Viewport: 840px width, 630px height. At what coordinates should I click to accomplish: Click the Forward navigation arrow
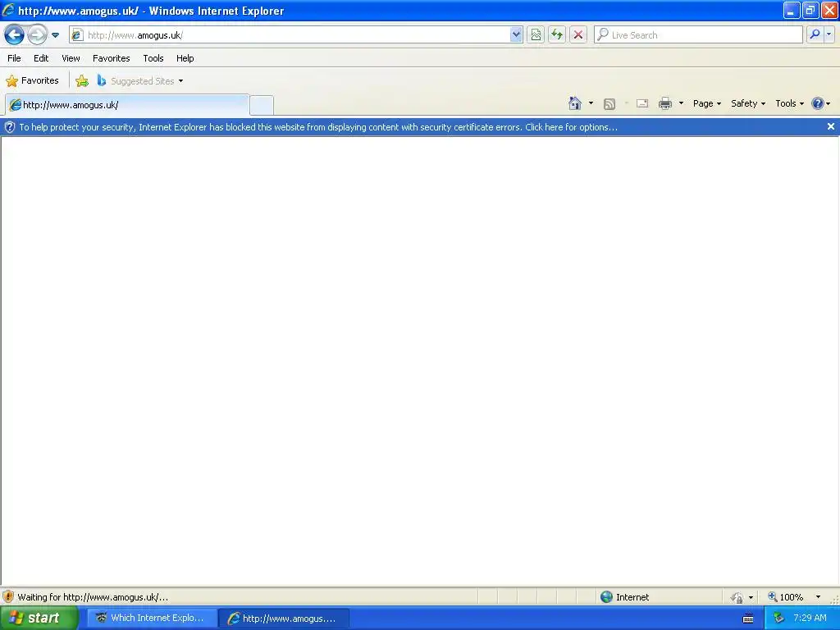(x=36, y=35)
